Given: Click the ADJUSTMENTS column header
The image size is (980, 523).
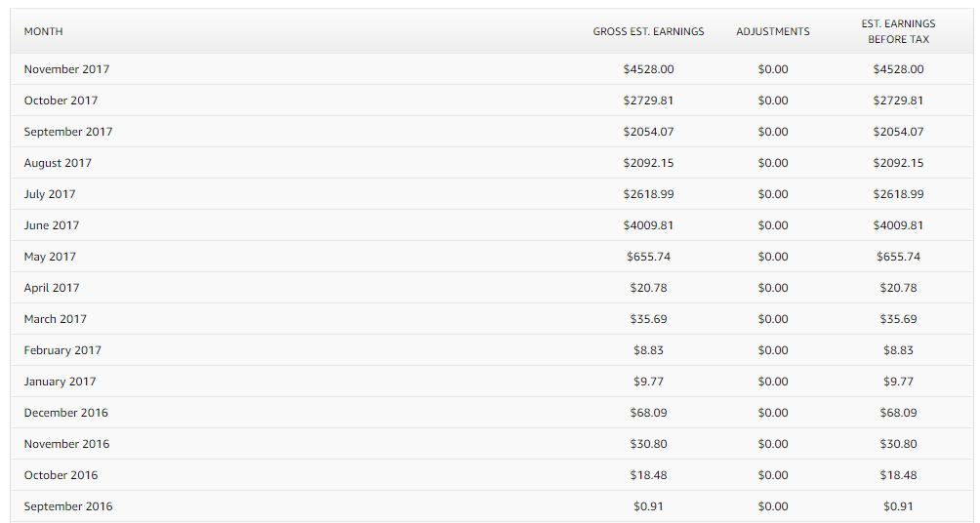Looking at the screenshot, I should pos(772,31).
